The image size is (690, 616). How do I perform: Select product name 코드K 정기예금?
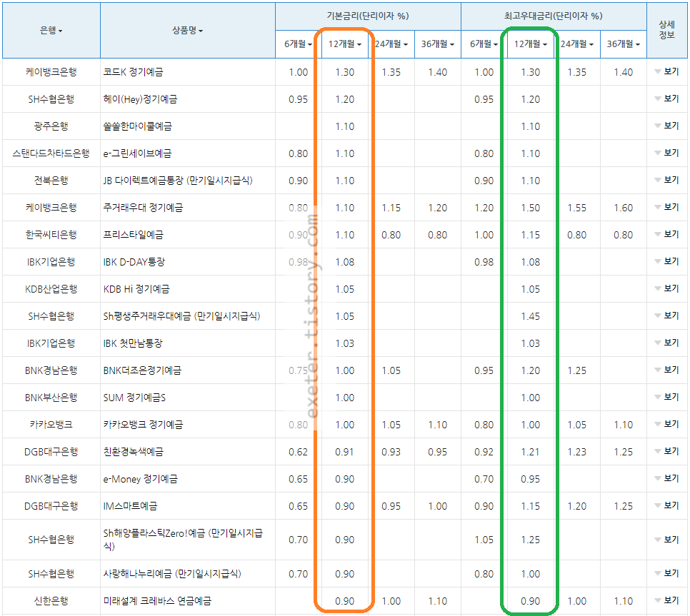pos(133,72)
